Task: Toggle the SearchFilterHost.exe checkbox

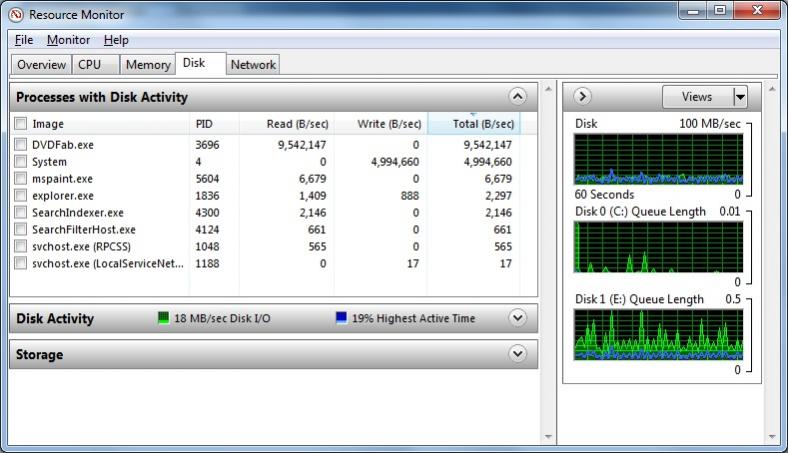Action: click(x=21, y=230)
